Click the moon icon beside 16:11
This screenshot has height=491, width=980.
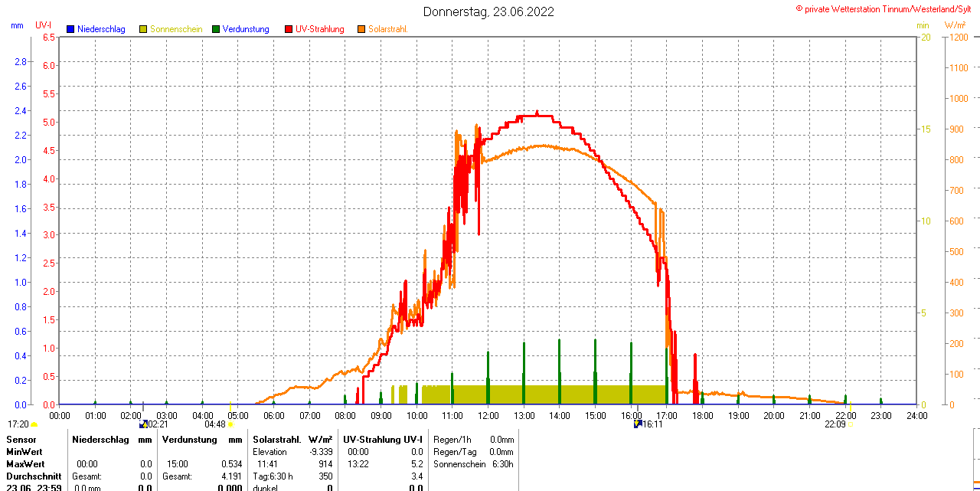637,424
